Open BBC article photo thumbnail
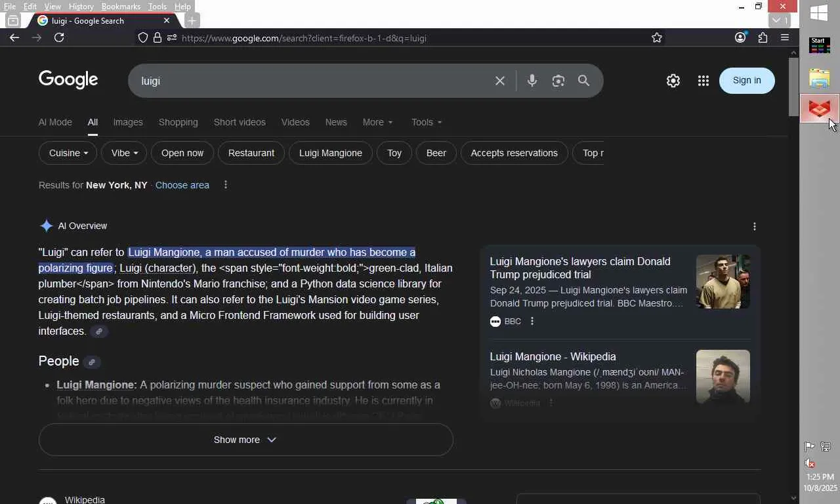The image size is (840, 504). tap(723, 282)
